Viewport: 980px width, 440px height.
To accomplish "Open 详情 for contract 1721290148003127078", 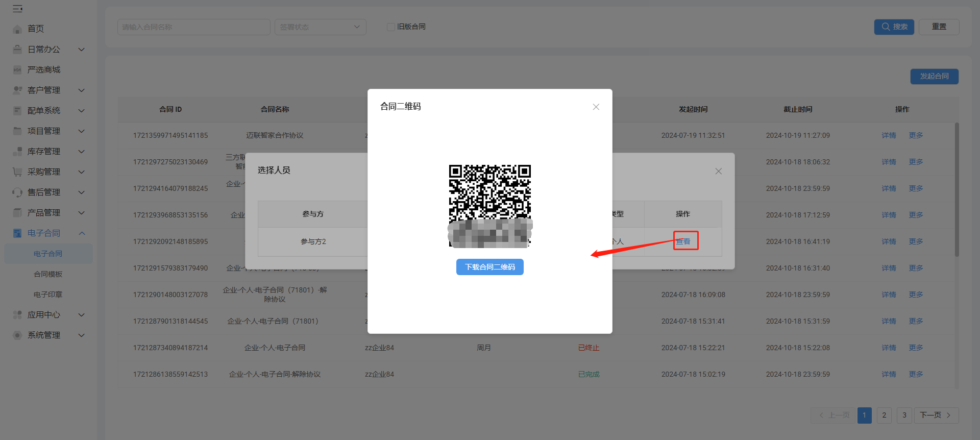I will [x=889, y=295].
